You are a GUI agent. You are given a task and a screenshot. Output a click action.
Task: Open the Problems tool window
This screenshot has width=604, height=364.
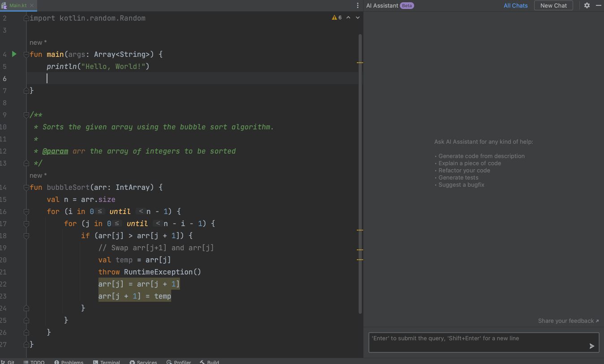point(69,362)
